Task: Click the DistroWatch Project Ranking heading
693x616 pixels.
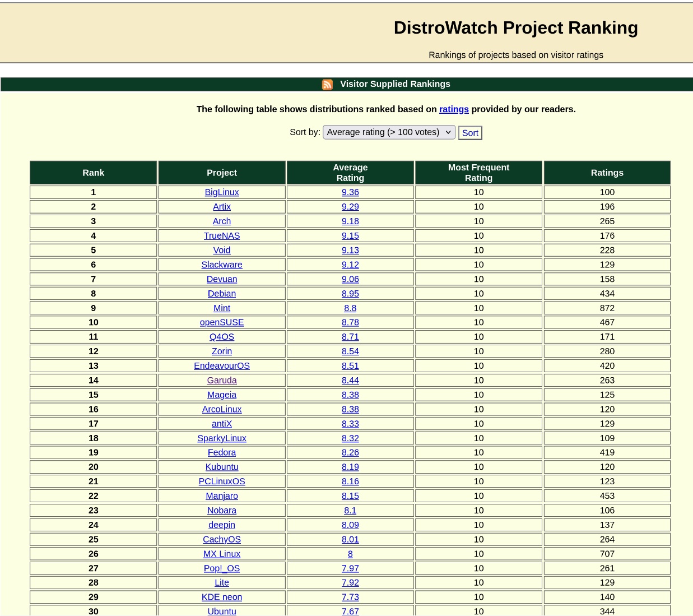Action: click(x=515, y=28)
